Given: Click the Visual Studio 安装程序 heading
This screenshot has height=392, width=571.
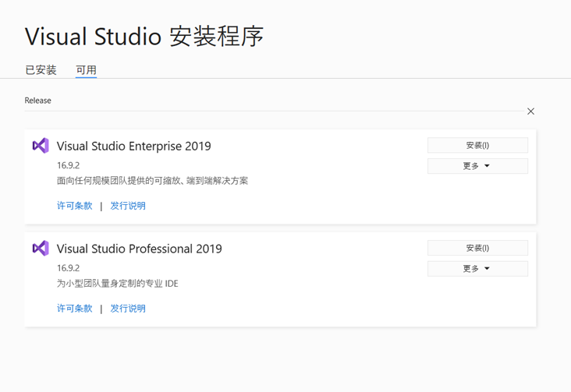Looking at the screenshot, I should tap(144, 36).
